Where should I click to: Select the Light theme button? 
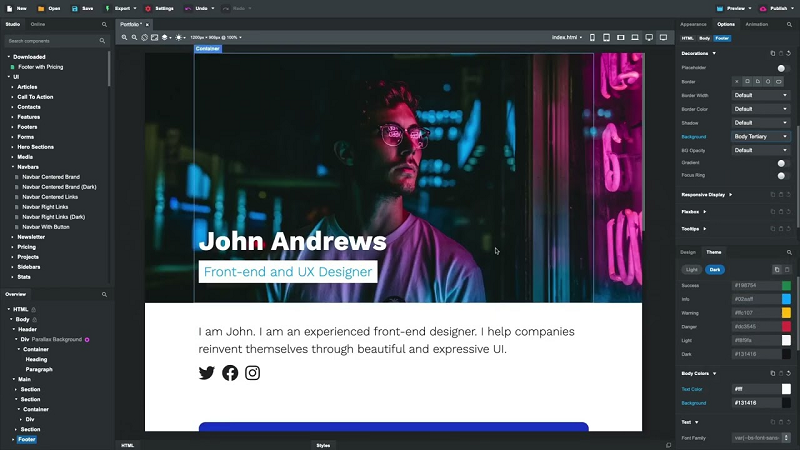click(692, 270)
